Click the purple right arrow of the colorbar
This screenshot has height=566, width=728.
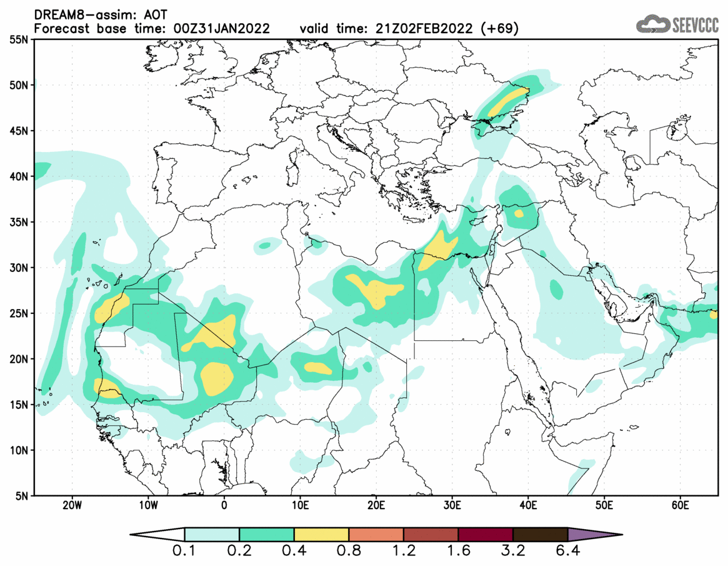click(x=594, y=535)
